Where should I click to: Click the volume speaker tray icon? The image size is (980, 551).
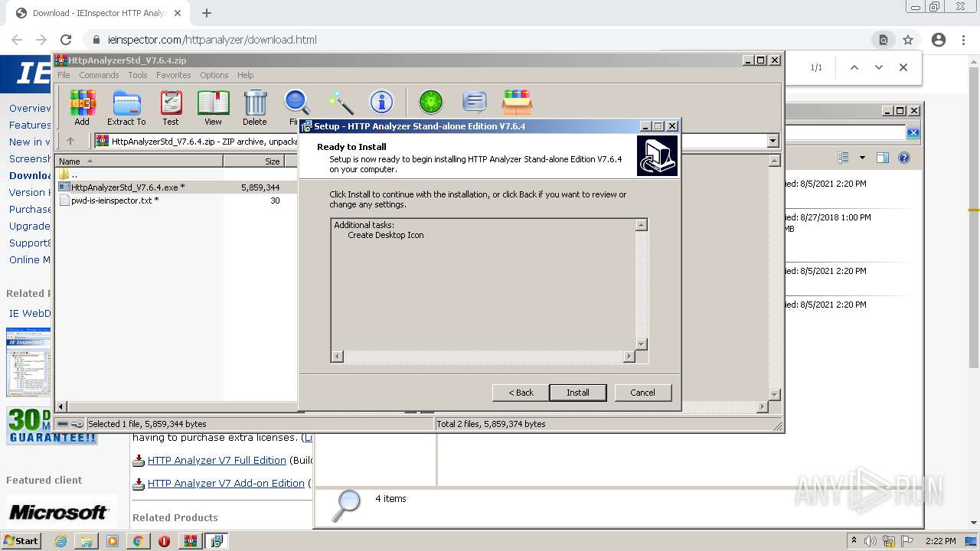pos(870,541)
